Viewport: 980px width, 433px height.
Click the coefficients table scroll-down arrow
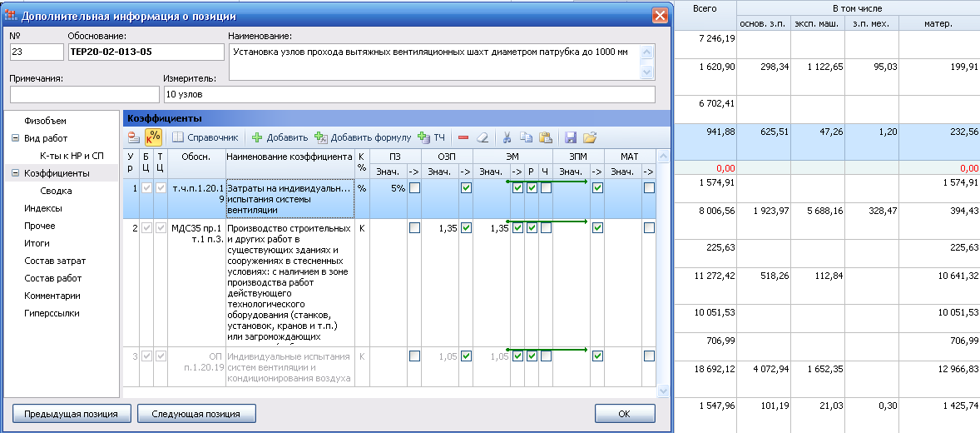click(664, 391)
